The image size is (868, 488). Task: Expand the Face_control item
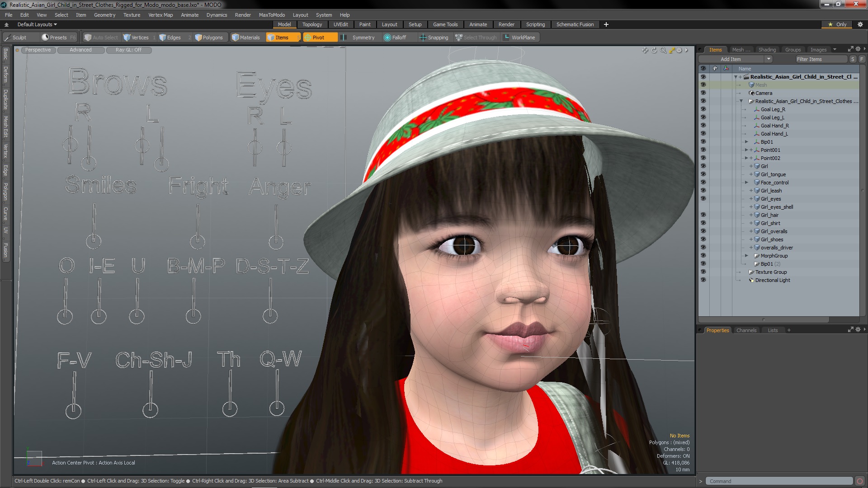pos(746,183)
